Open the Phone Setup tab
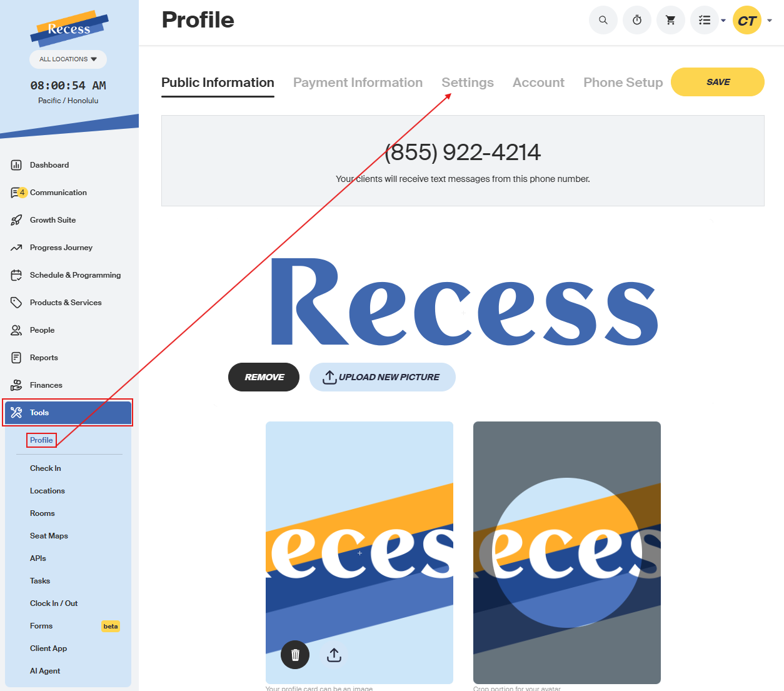Screen dimensions: 784x691 coord(623,83)
